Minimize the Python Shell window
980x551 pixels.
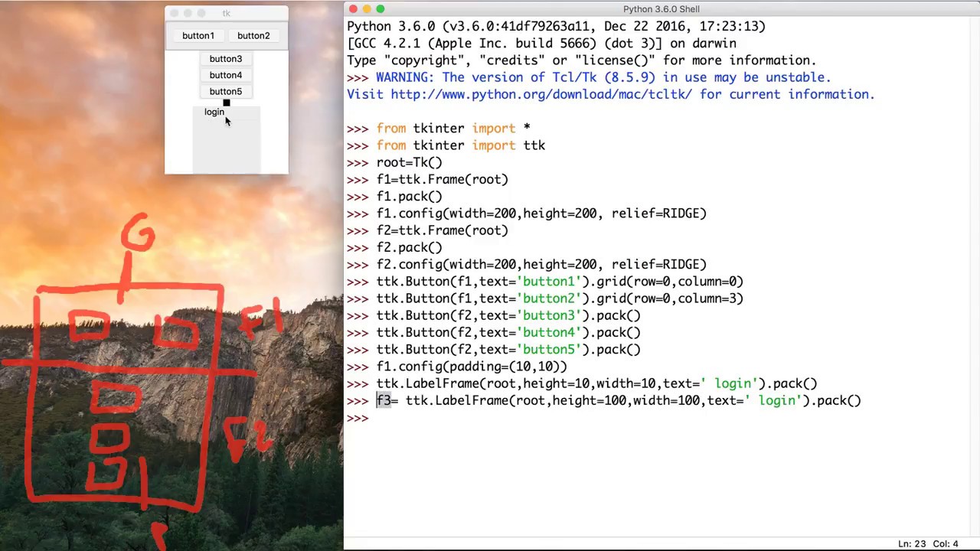367,9
